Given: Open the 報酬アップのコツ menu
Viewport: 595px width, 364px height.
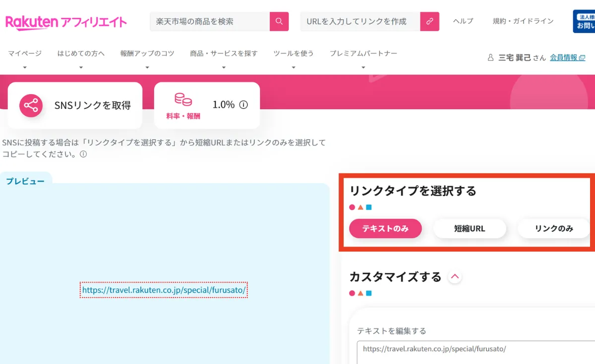Looking at the screenshot, I should pos(147,53).
